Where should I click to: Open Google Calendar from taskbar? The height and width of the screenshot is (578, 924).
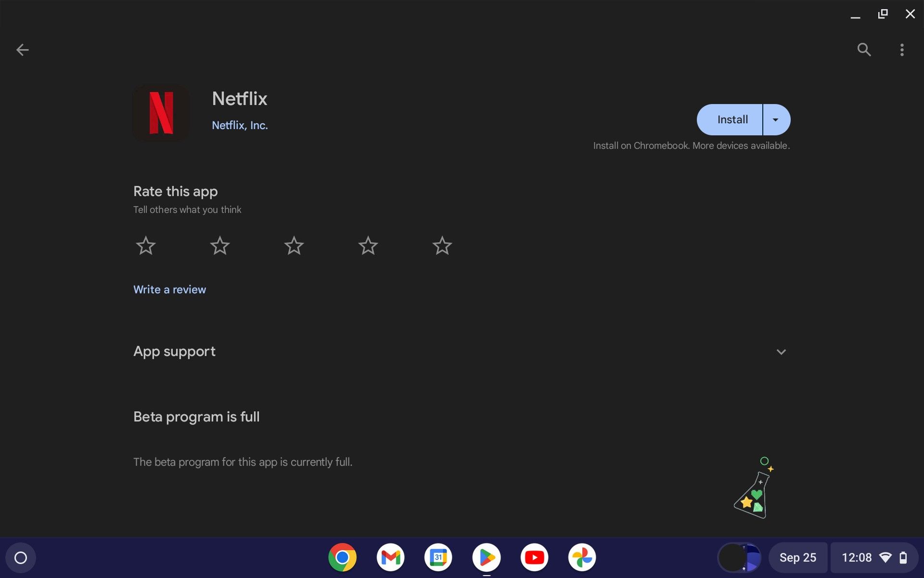(438, 557)
